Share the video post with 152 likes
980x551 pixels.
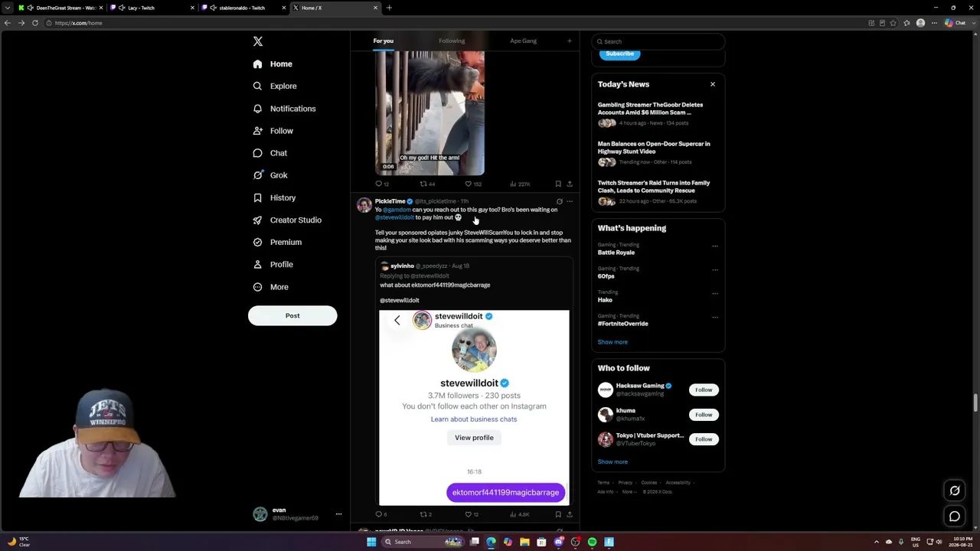pyautogui.click(x=570, y=184)
